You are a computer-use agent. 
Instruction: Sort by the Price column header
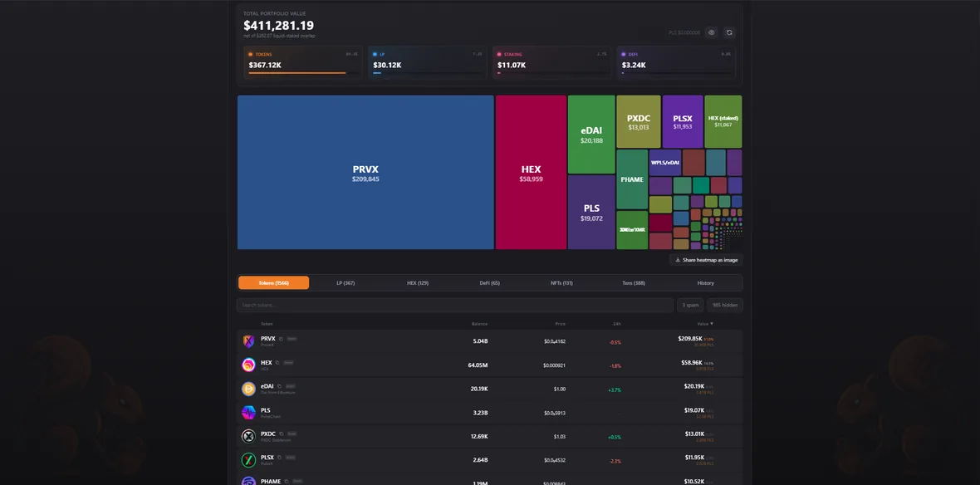click(560, 324)
